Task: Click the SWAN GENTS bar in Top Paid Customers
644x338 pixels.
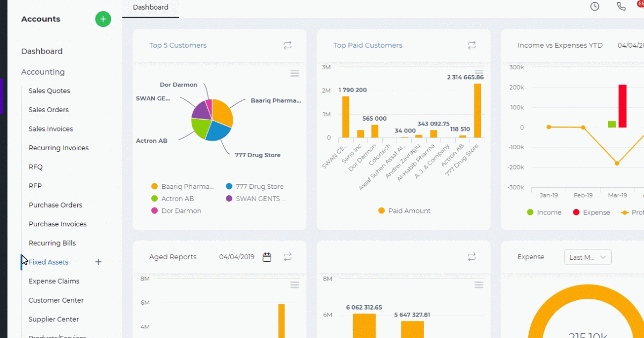Action: (x=346, y=117)
